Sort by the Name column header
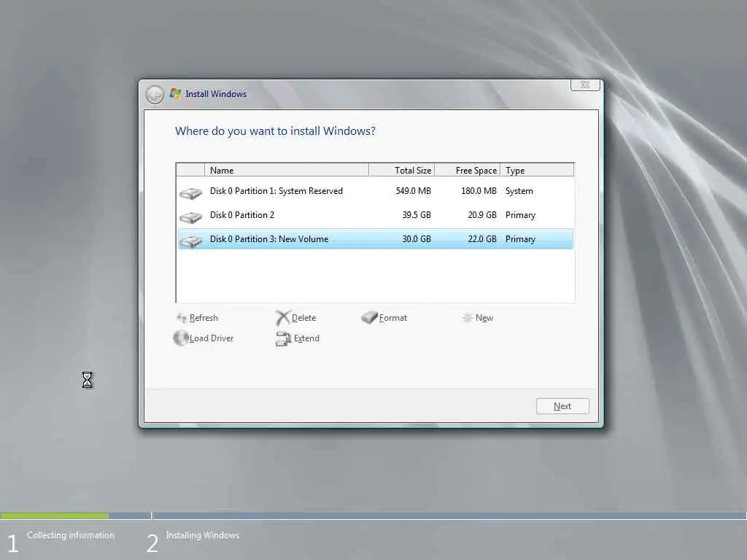747x560 pixels. pos(286,170)
